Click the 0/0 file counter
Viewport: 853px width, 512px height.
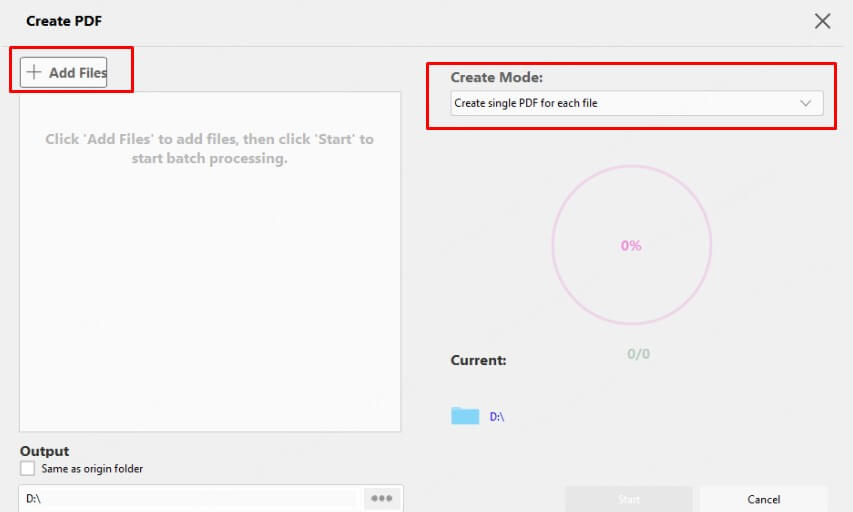click(638, 354)
